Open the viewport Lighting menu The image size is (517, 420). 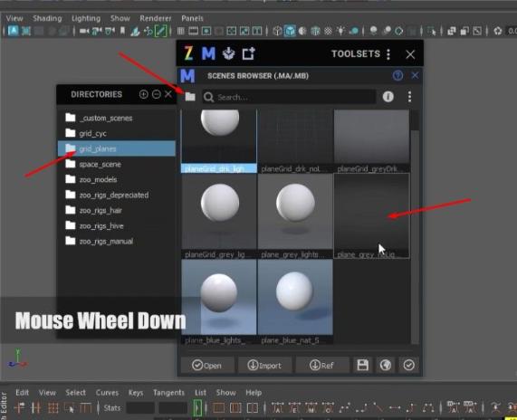tap(86, 18)
